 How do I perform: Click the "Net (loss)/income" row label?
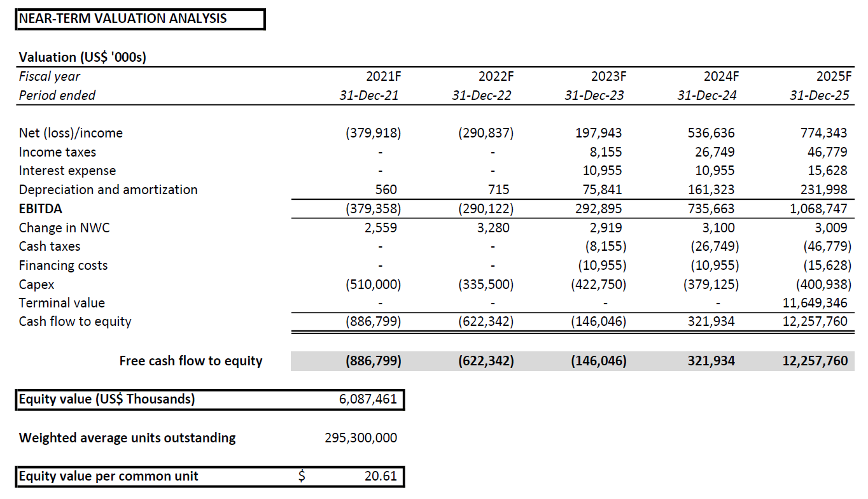coord(71,133)
